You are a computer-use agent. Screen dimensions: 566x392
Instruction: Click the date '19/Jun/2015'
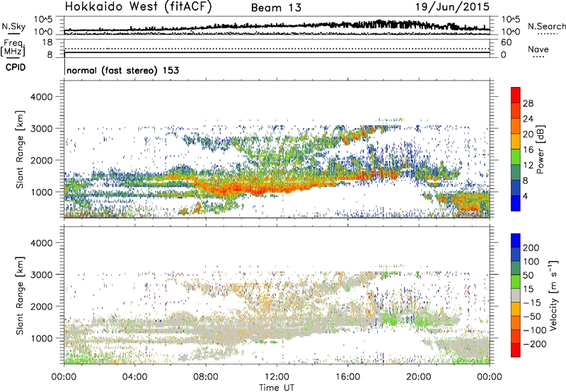click(x=452, y=6)
